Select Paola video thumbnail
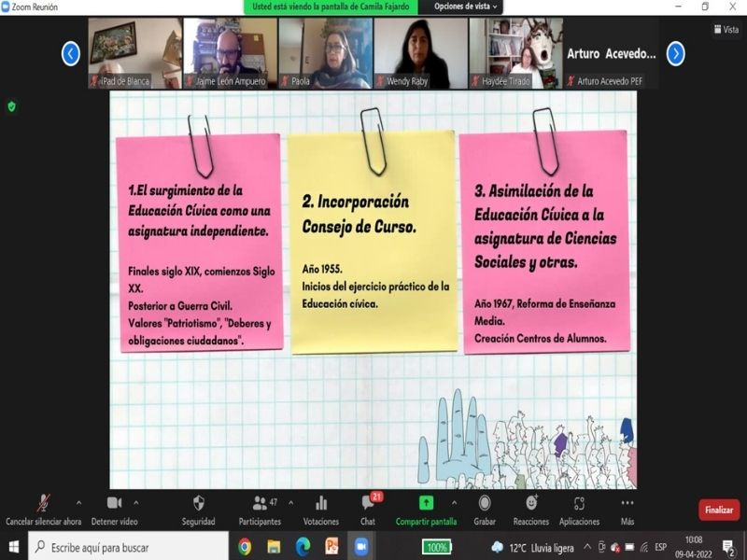Image resolution: width=747 pixels, height=560 pixels. (x=325, y=53)
